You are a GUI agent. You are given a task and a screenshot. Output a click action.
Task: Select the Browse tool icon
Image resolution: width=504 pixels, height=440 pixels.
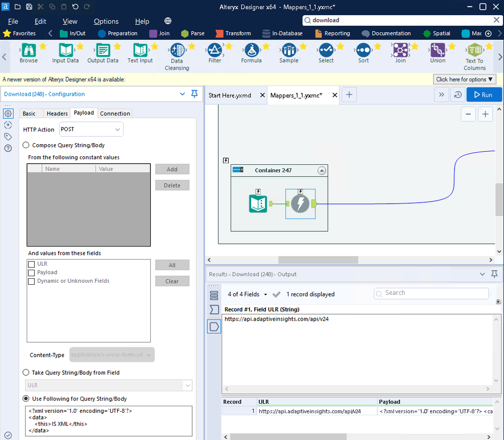point(28,50)
